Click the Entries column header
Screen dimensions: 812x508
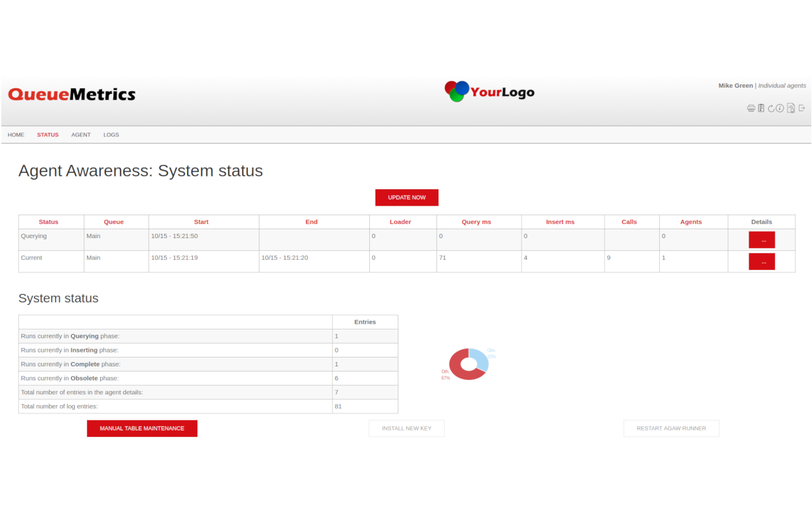click(365, 322)
